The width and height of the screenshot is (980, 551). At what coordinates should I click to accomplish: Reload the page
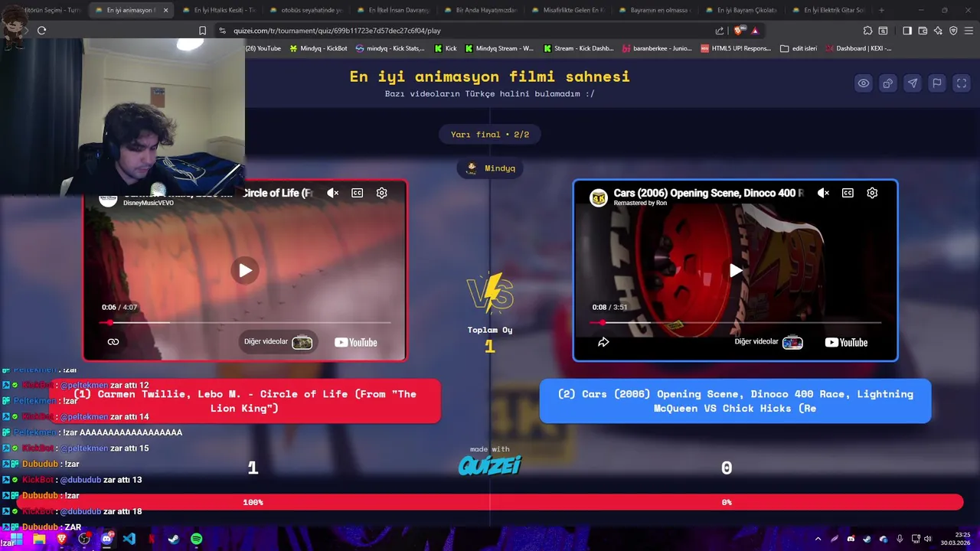click(41, 31)
